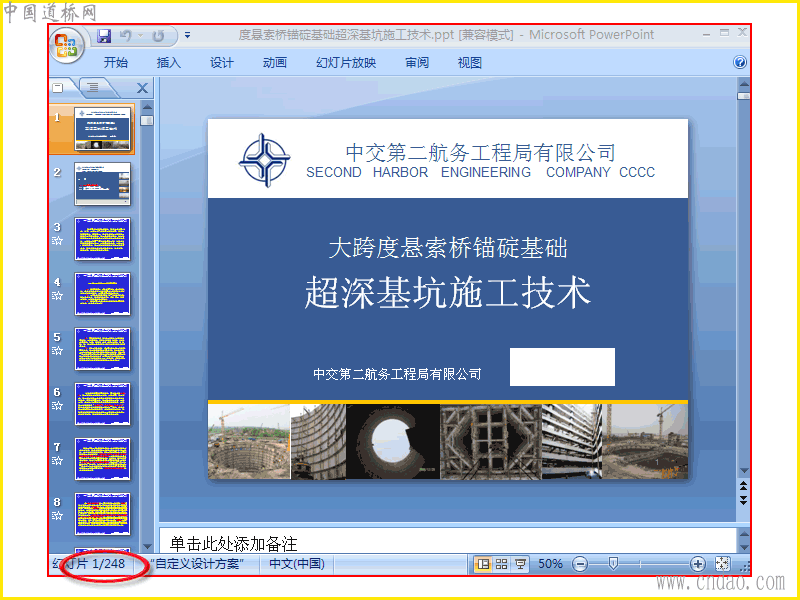800x600 pixels.
Task: Select slide 2 thumbnail
Action: click(x=102, y=184)
